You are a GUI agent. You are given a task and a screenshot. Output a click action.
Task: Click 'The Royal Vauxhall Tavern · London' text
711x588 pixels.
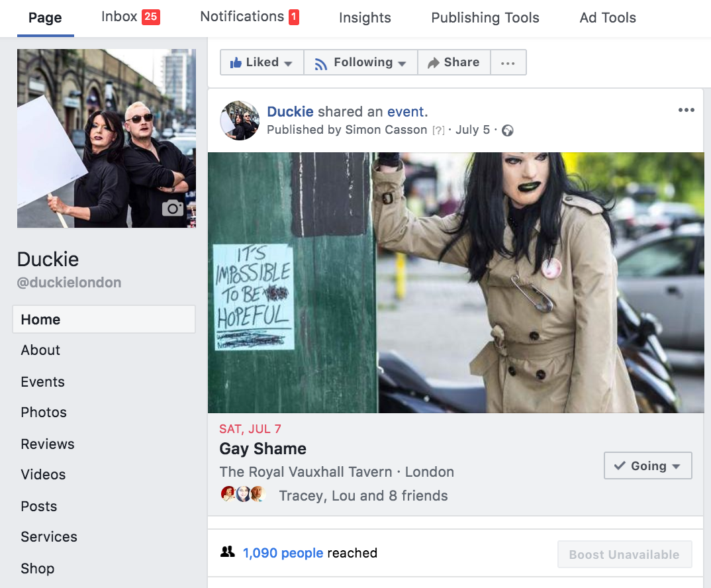point(336,472)
